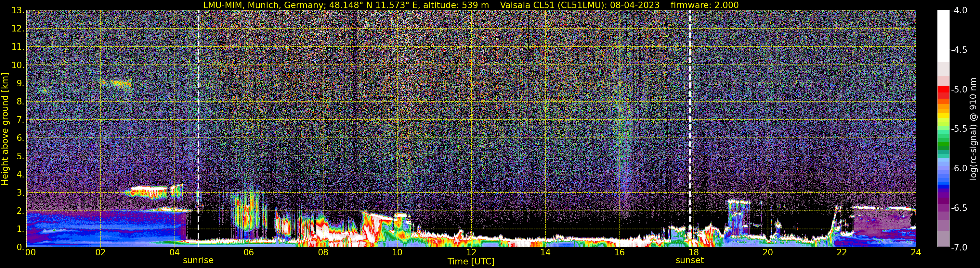Click the '02' time axis tick label
Viewport: 980px width, 268px height.
coord(100,252)
